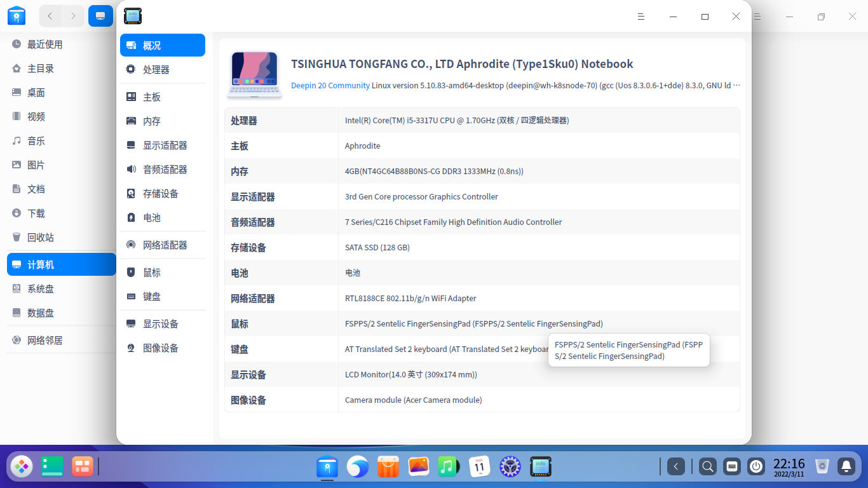Open the browser from the taskbar

pyautogui.click(x=357, y=466)
